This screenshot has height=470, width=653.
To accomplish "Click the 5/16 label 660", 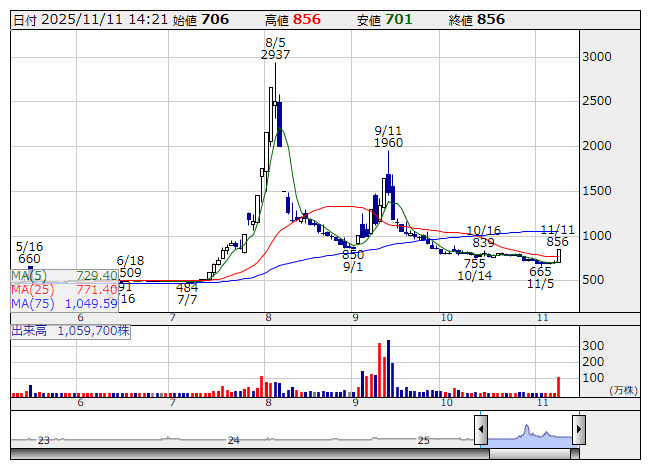I will 28,259.
